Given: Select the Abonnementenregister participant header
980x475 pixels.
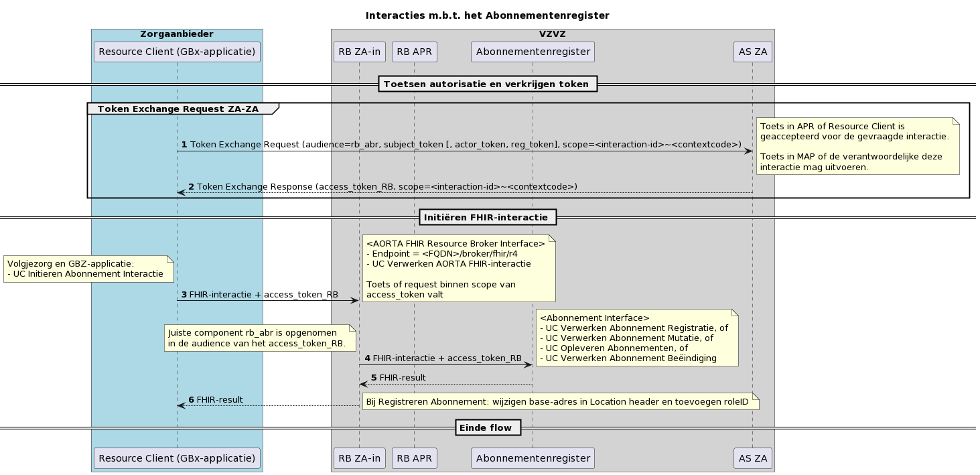Looking at the screenshot, I should (x=532, y=52).
